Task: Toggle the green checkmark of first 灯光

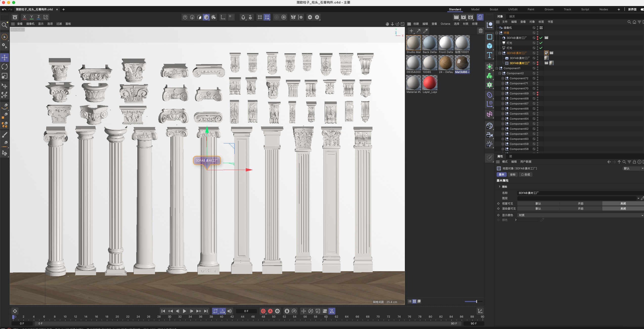Action: 541,43
